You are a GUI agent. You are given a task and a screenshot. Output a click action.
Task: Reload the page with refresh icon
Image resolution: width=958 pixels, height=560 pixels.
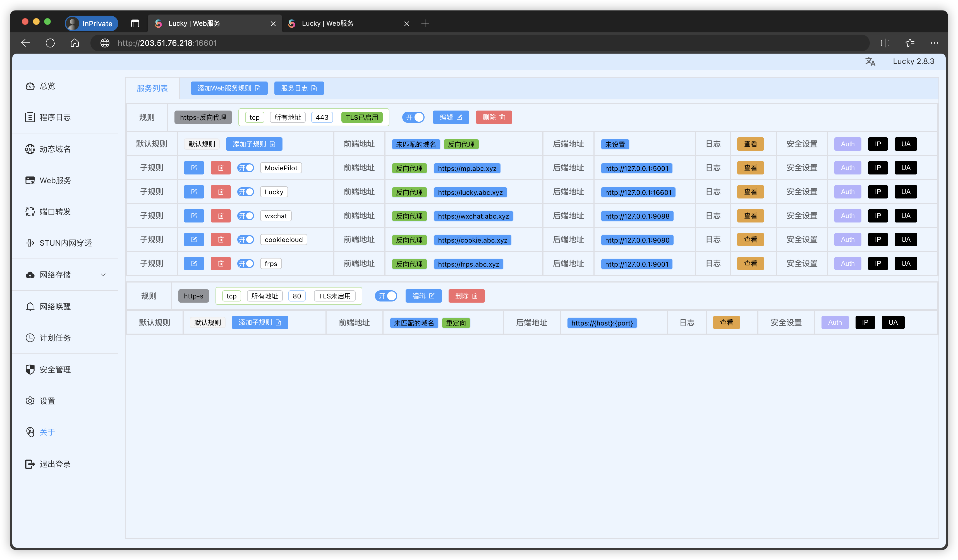tap(50, 43)
